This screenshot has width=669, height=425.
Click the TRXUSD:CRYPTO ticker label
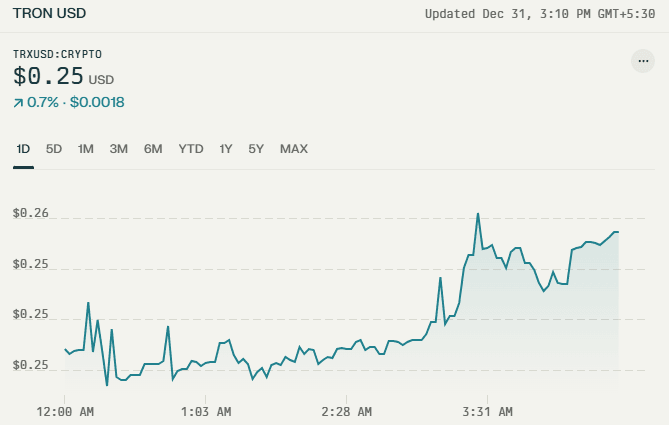57,54
